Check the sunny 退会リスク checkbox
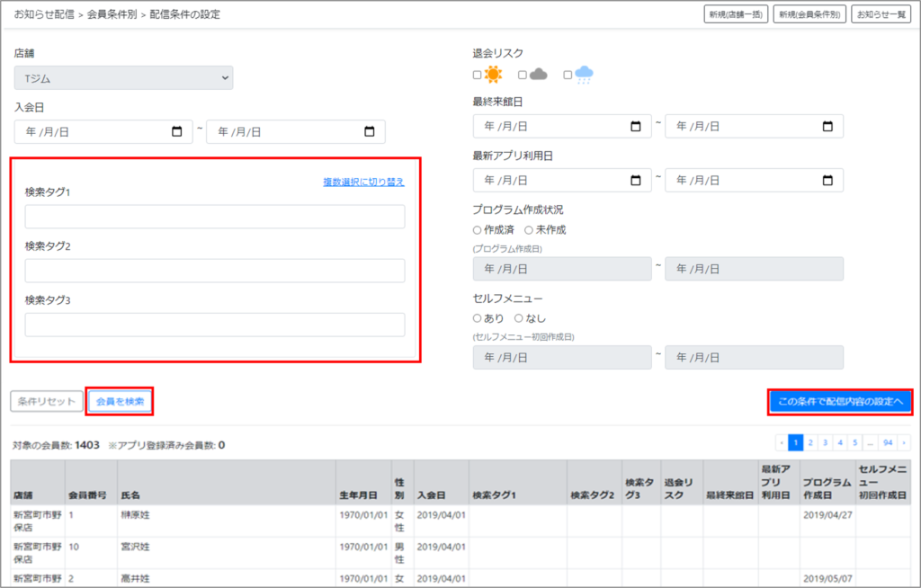The height and width of the screenshot is (588, 921). point(478,76)
